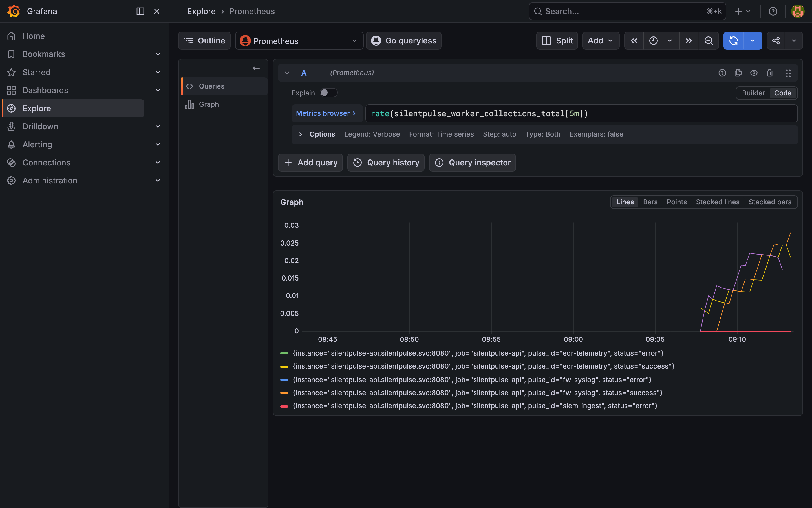
Task: Click the Split pane button
Action: [x=557, y=41]
